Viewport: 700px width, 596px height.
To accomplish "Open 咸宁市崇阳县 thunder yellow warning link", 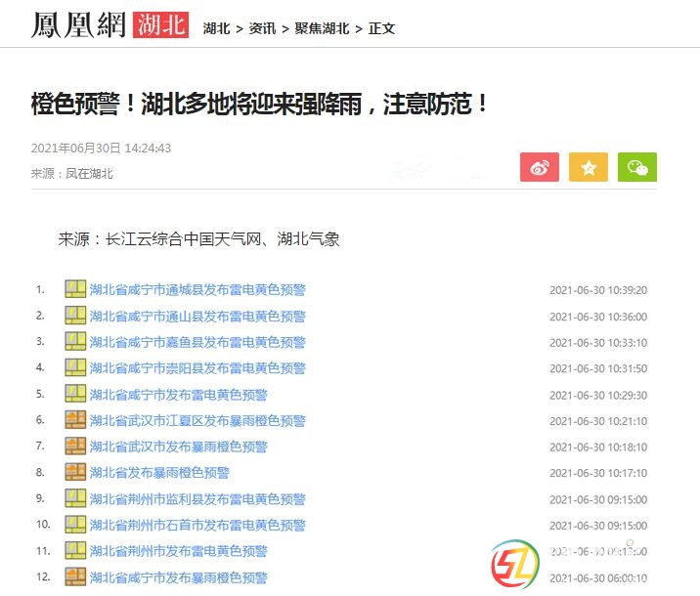I will 197,368.
